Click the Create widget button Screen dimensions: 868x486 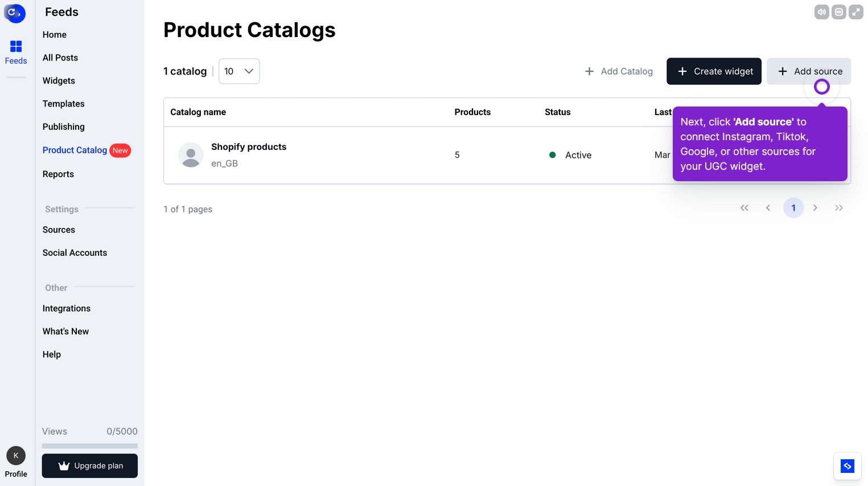[x=714, y=71]
